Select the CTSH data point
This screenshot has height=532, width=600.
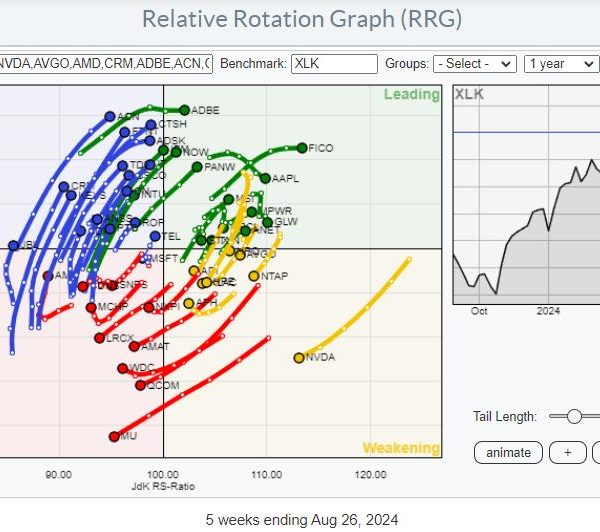coord(151,124)
